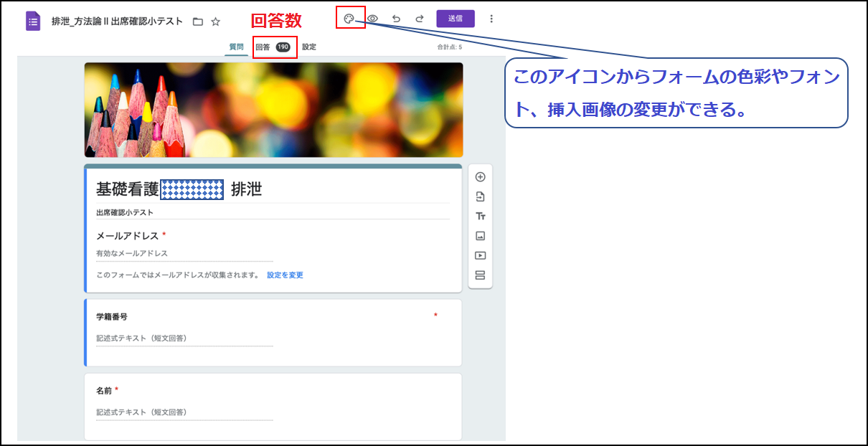
Task: Open the 回答 tab with 190 responses
Action: pyautogui.click(x=273, y=47)
